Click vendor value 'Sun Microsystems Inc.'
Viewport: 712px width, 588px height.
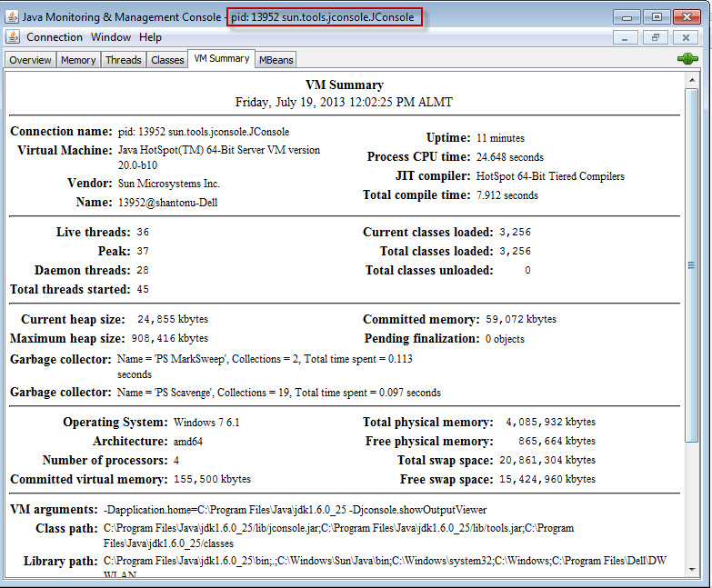coord(168,184)
